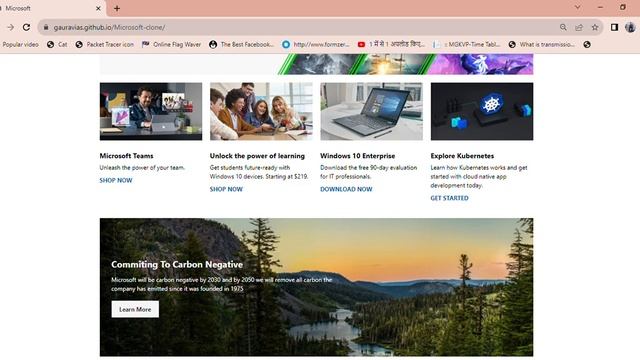This screenshot has width=640, height=360.
Task: Click the Kubernetes cloud native description text
Action: 479,177
